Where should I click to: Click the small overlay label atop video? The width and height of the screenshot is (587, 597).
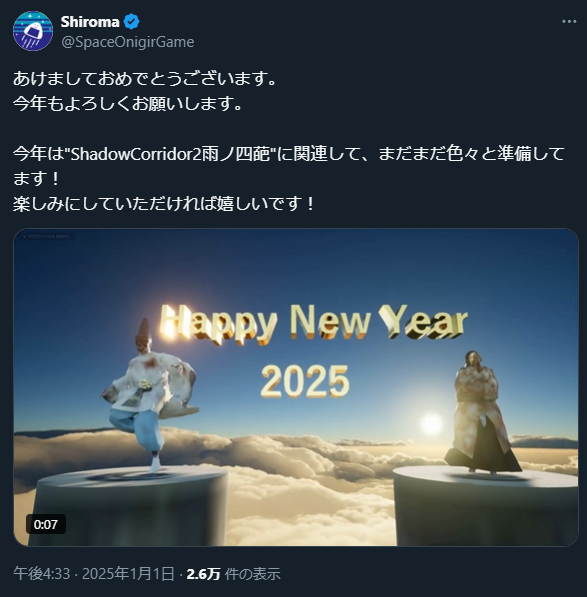[47, 236]
